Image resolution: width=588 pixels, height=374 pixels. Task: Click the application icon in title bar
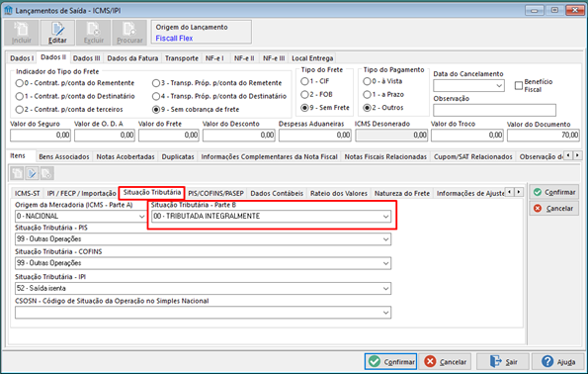[8, 10]
